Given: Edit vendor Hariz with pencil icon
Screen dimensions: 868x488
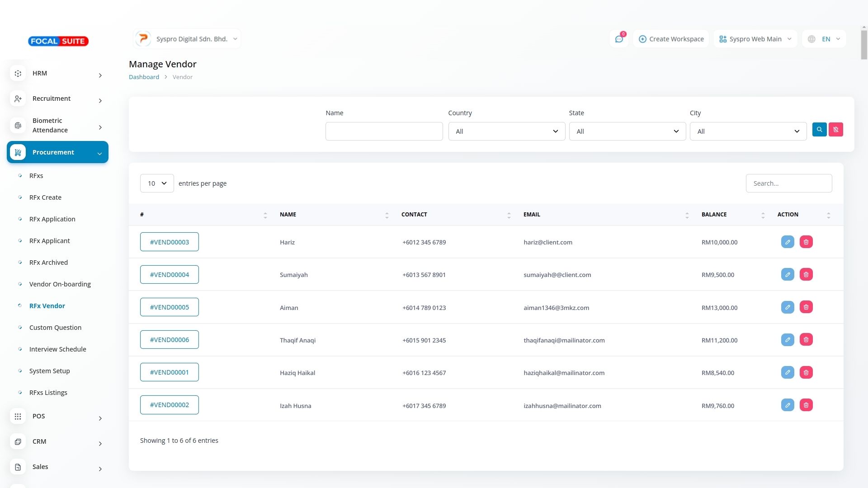Looking at the screenshot, I should pos(787,242).
